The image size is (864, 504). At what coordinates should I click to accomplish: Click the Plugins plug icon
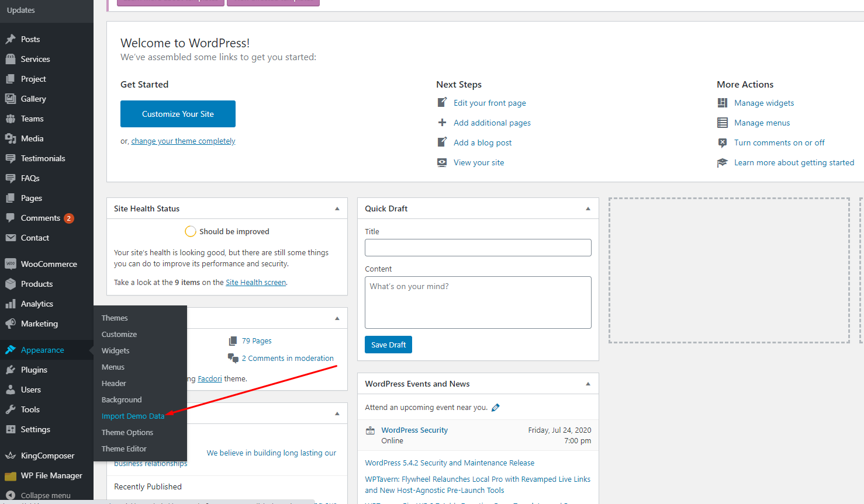point(11,370)
